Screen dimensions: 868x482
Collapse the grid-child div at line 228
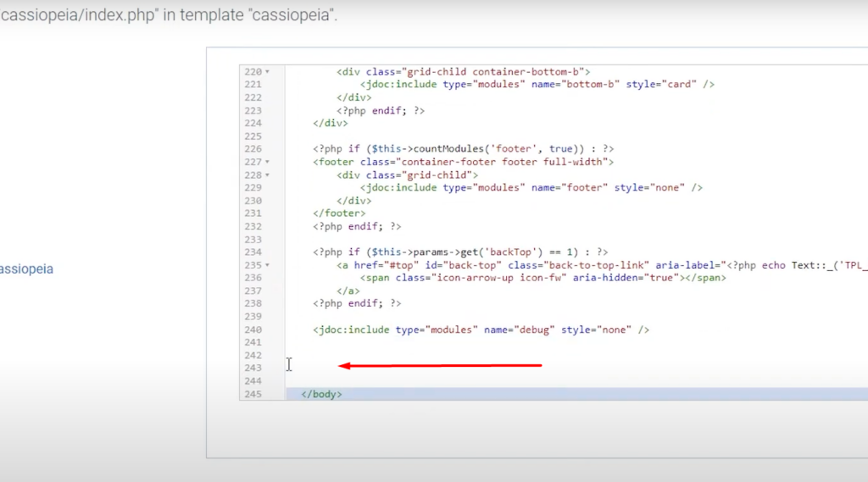(x=268, y=175)
